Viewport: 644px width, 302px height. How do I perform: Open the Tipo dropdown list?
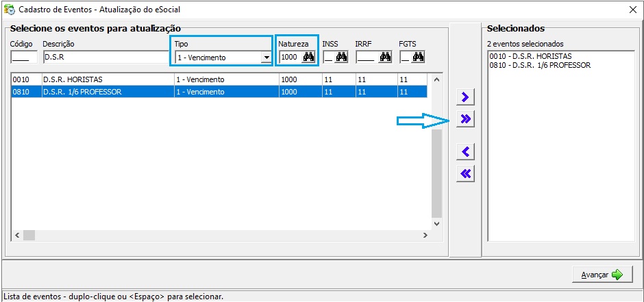[x=266, y=58]
